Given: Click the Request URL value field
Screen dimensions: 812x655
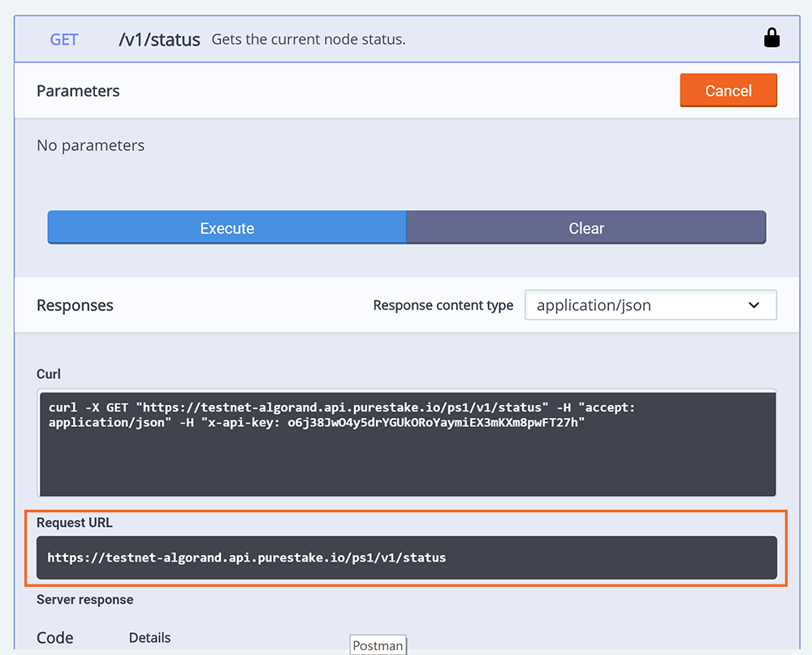Looking at the screenshot, I should click(406, 558).
